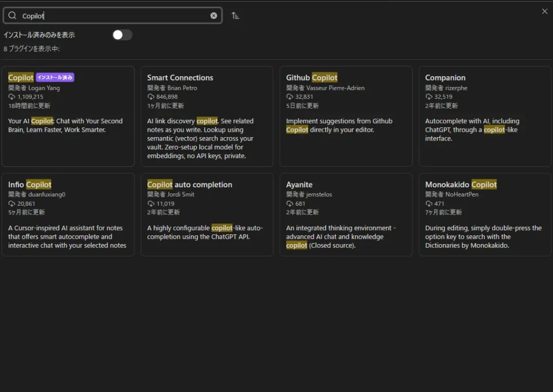Click the download icon on Ayanite card
The width and height of the screenshot is (553, 392).
pos(289,204)
